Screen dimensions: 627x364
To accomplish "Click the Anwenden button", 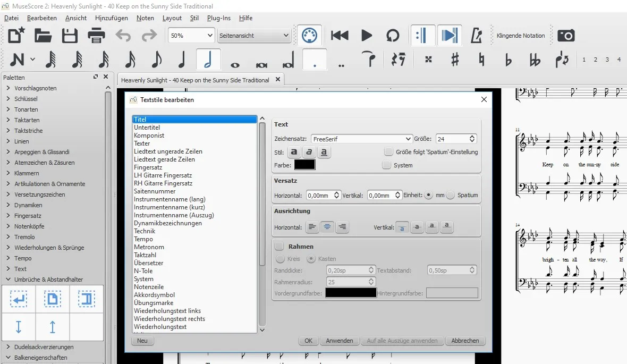I will tap(340, 341).
